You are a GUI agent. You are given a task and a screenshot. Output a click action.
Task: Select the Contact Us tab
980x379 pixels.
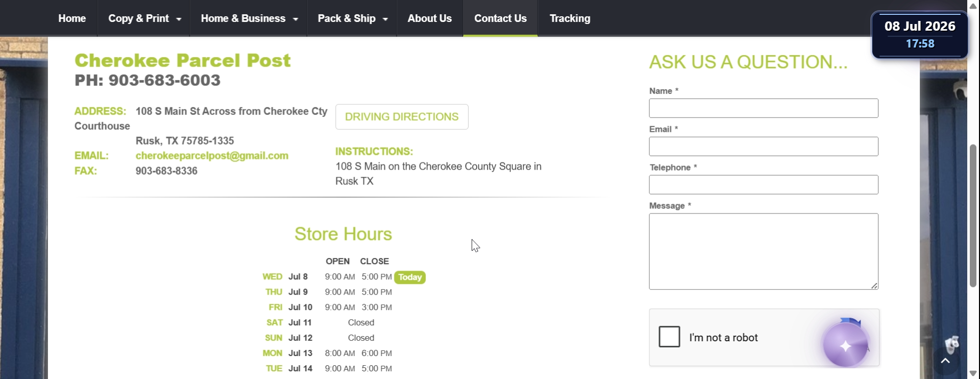(500, 18)
